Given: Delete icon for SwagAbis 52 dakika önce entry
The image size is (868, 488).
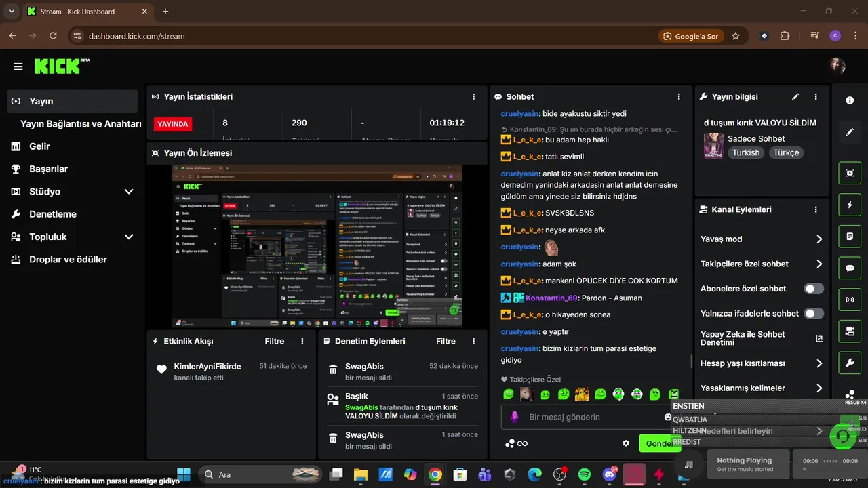Looking at the screenshot, I should [x=333, y=370].
